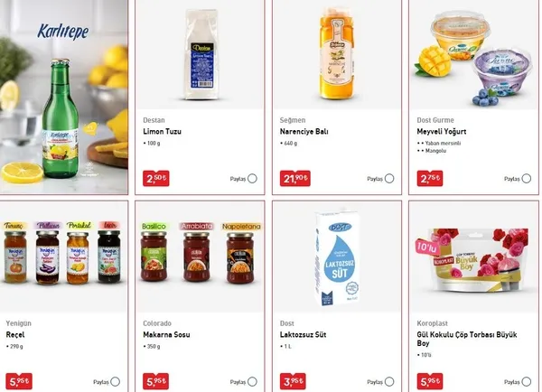The image size is (542, 392).
Task: Select Paylaş radio for Makarna Sosu
Action: (252, 382)
